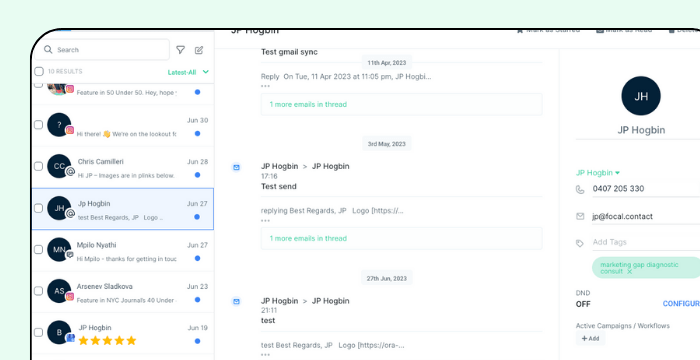Image resolution: width=700 pixels, height=360 pixels.
Task: Open the JP Hogbin owner dropdown
Action: click(x=598, y=173)
